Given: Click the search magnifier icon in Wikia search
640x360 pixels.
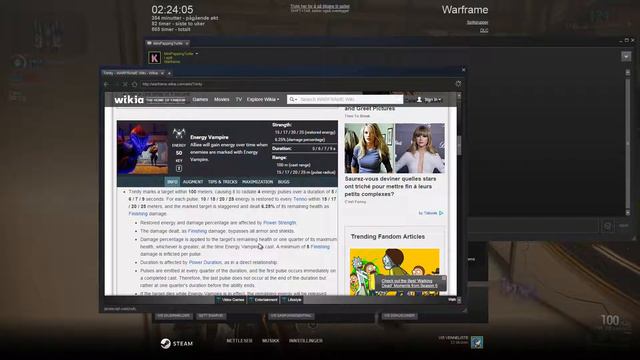Looking at the screenshot, I should (x=291, y=99).
